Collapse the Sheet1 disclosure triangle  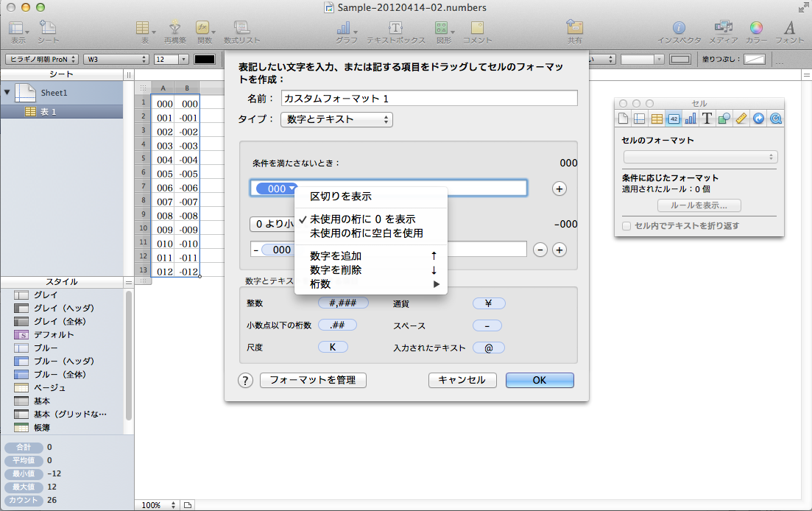[x=7, y=93]
